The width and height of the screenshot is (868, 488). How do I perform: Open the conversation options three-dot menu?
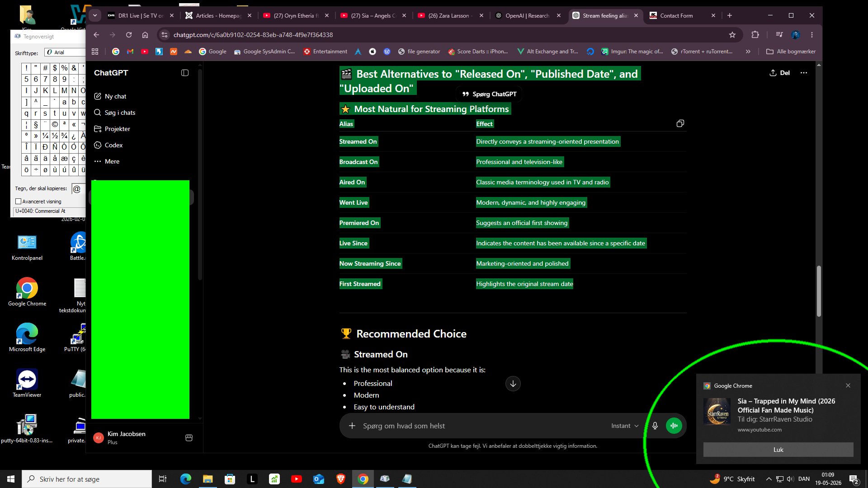(x=803, y=73)
